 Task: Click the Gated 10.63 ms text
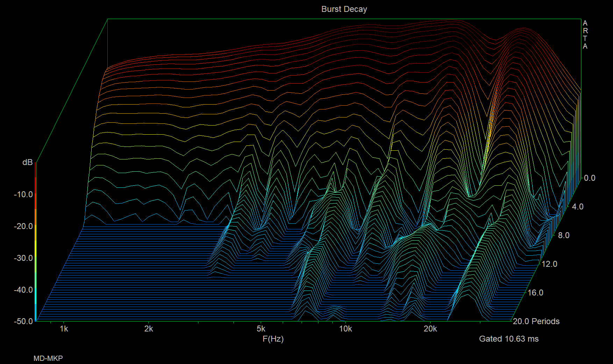508,339
